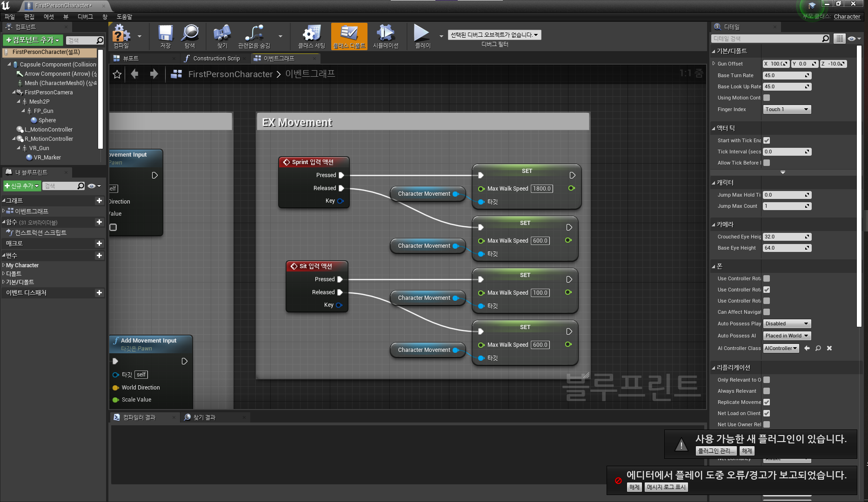Enable Net Use Owner Relevancy checkbox
The width and height of the screenshot is (868, 502).
tap(767, 424)
